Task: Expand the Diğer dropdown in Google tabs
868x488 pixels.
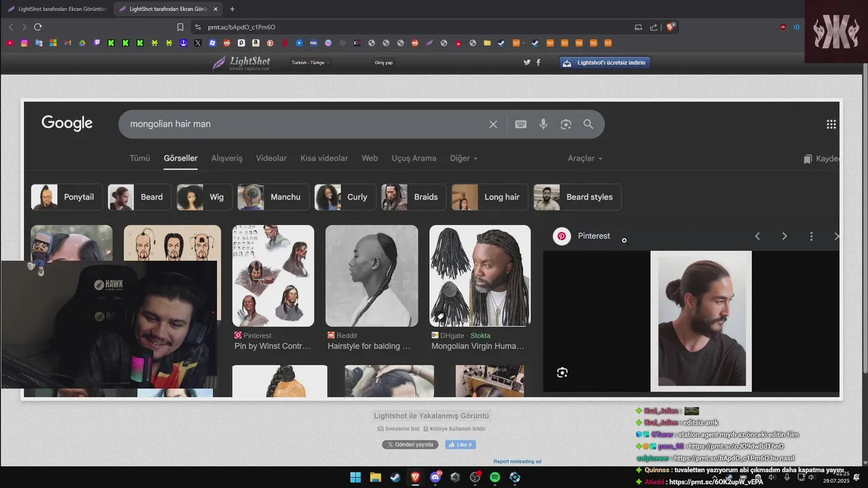Action: 464,158
